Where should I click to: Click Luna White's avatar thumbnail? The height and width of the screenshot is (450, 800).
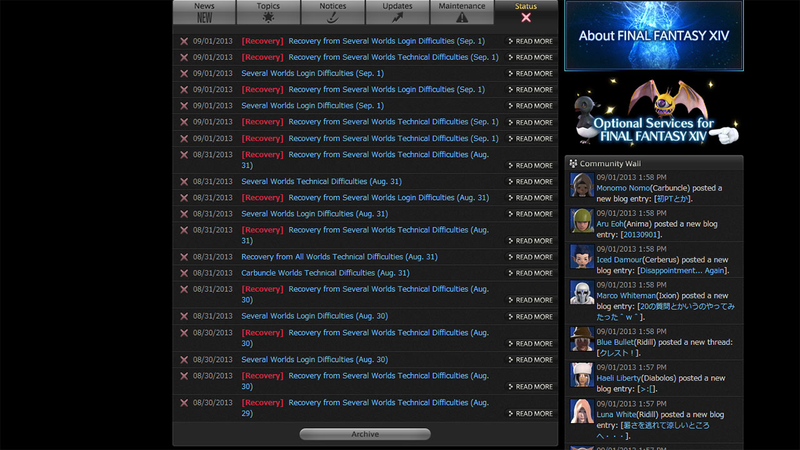(x=582, y=411)
